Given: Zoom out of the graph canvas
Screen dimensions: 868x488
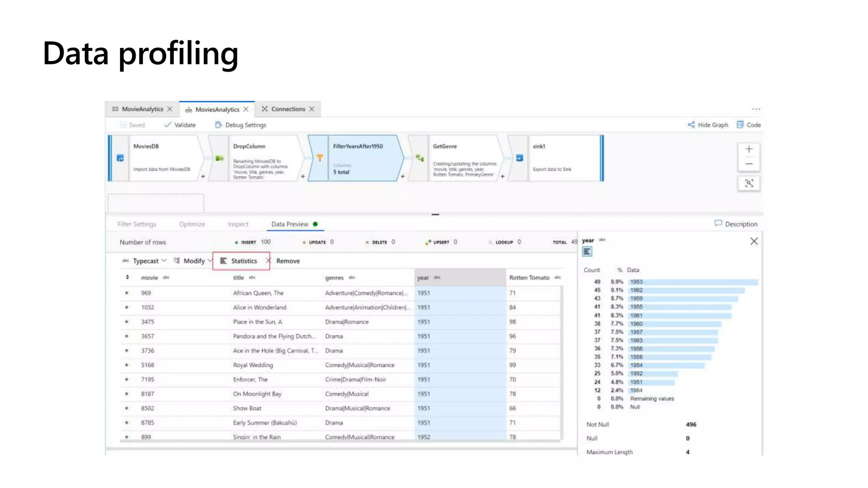Looking at the screenshot, I should (x=749, y=164).
